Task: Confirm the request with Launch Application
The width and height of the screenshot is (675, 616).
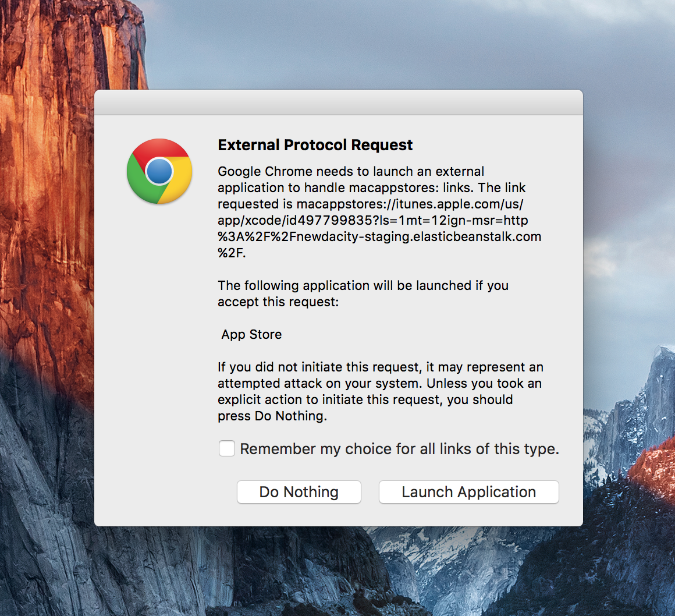Action: click(x=468, y=492)
